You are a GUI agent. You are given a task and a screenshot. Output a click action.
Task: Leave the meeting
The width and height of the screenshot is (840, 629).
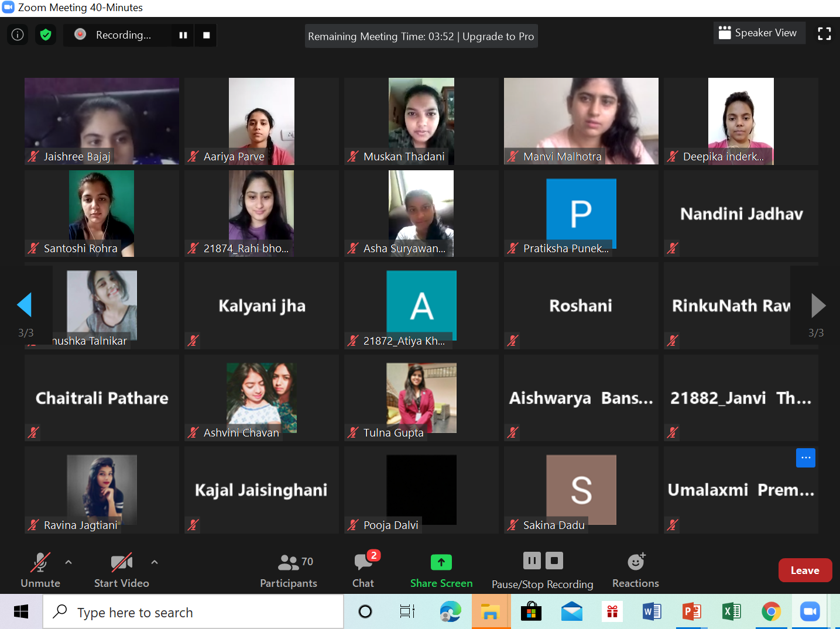click(805, 570)
